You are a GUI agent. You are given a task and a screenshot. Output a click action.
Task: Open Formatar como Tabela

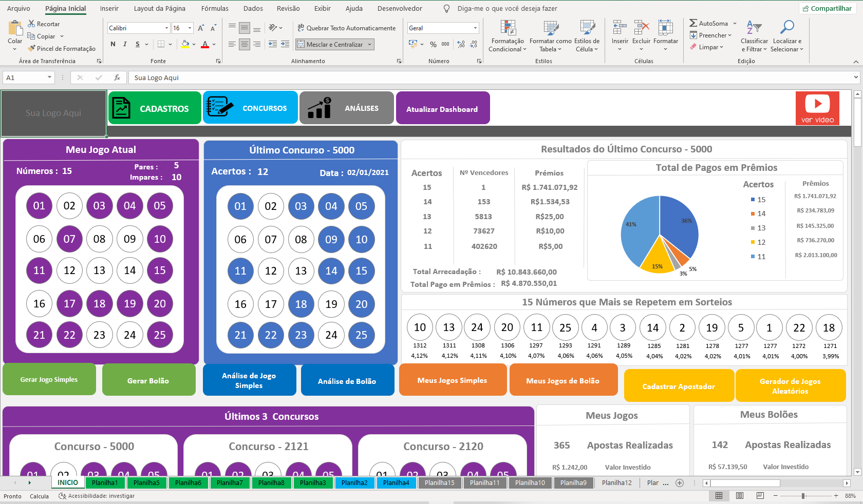(x=551, y=36)
